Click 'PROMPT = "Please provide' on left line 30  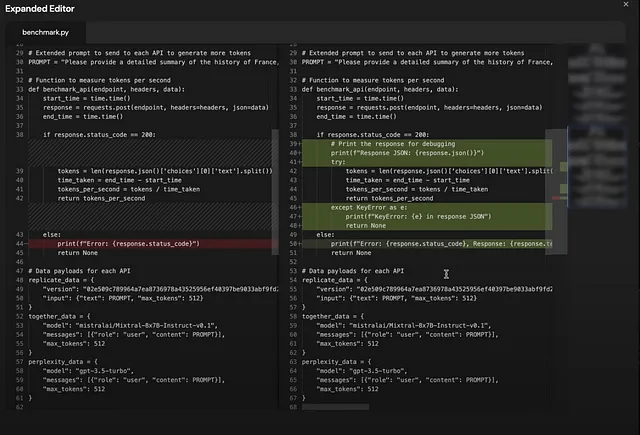point(153,62)
